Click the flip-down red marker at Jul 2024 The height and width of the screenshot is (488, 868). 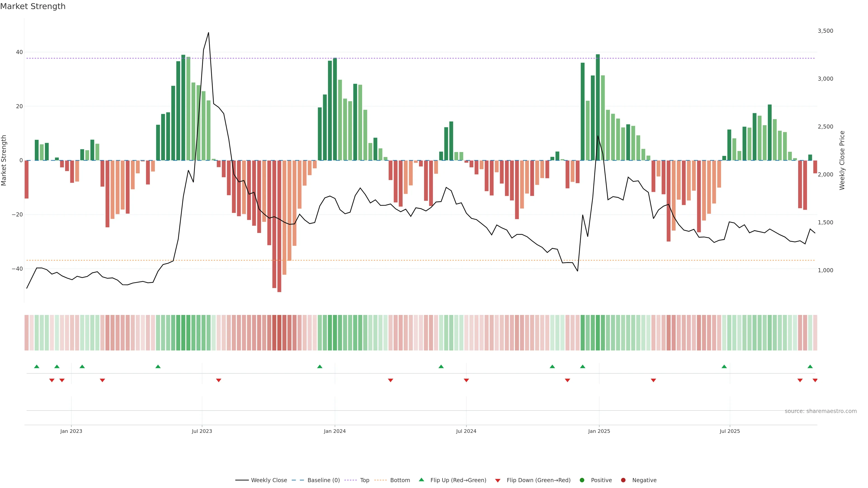[466, 380]
